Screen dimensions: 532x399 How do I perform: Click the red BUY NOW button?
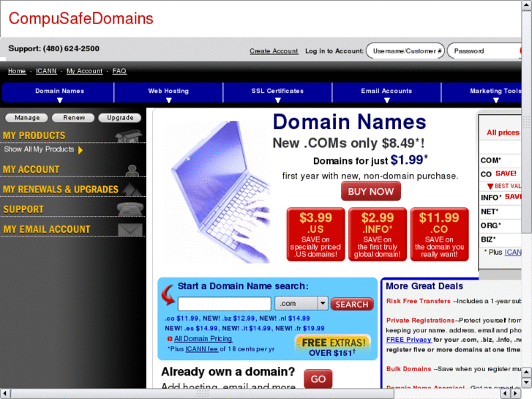pos(371,191)
